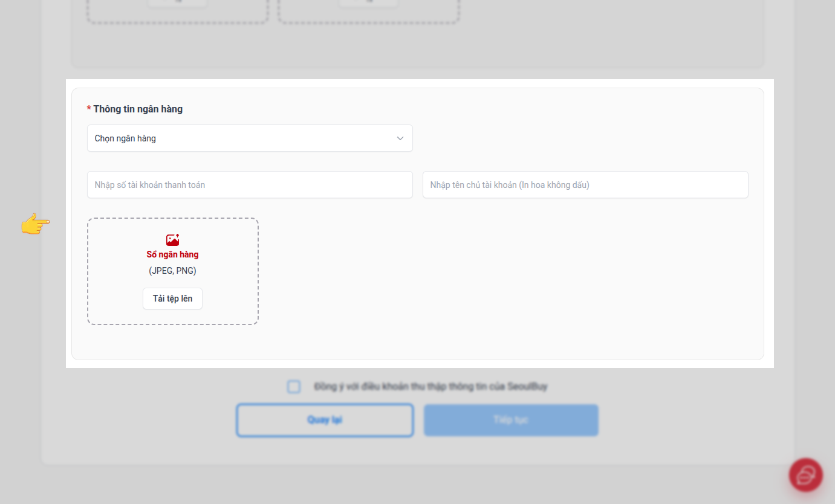Focus the Nhập số tài khoản thanh toán field
This screenshot has height=504, width=835.
point(249,185)
